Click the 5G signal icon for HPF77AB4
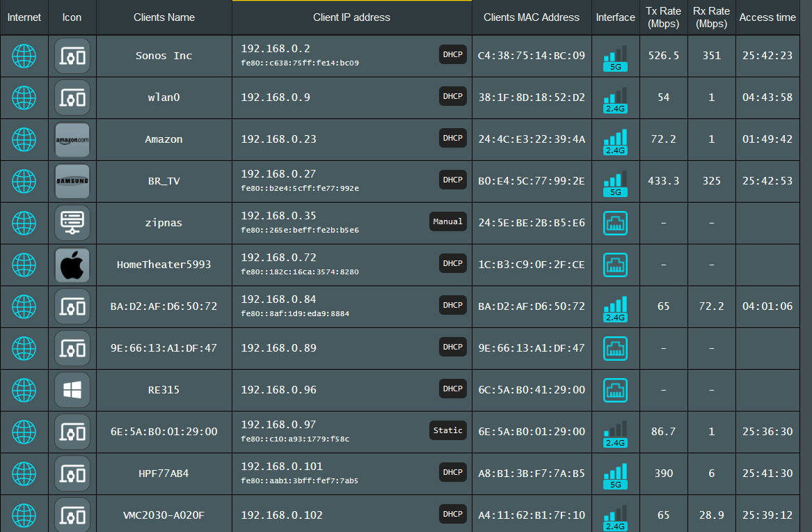 (615, 476)
